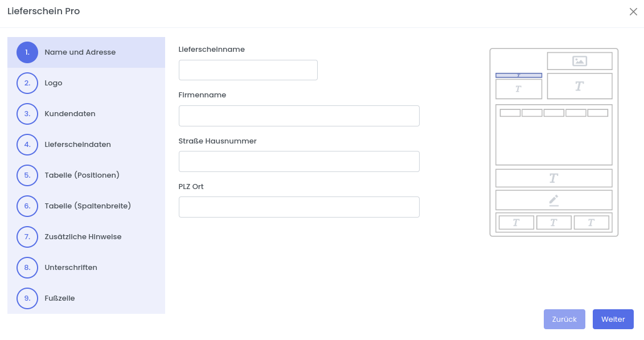Switch to the Lieferscheindaten step
Image resolution: width=644 pixels, height=340 pixels.
coord(77,145)
